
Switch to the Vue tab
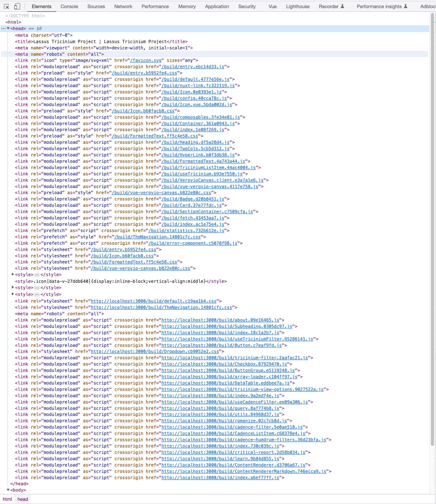[272, 7]
